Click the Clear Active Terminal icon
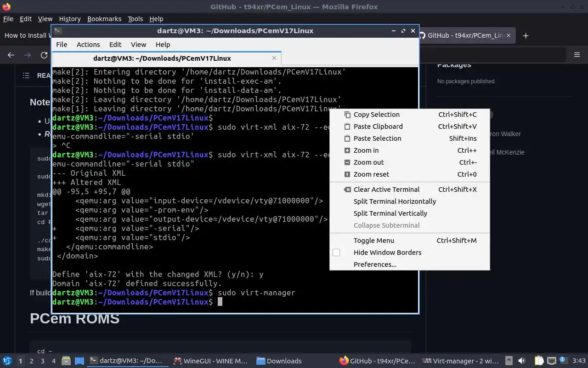The image size is (588, 368). 347,190
